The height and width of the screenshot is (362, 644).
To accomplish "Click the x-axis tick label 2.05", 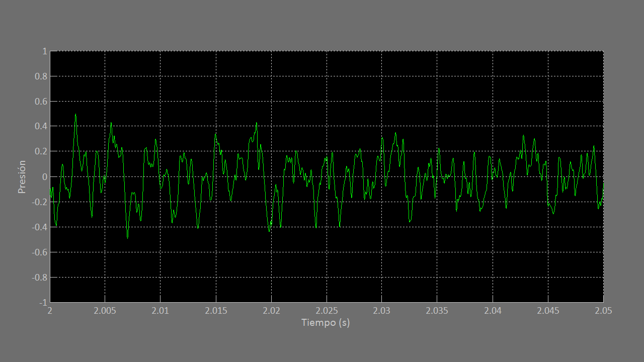I will point(603,311).
